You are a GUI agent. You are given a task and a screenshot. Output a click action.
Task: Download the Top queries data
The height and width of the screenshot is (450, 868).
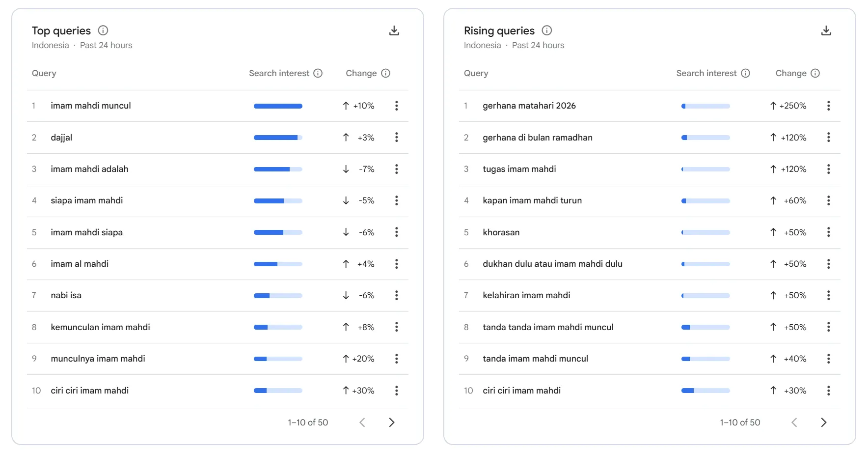[x=394, y=31]
